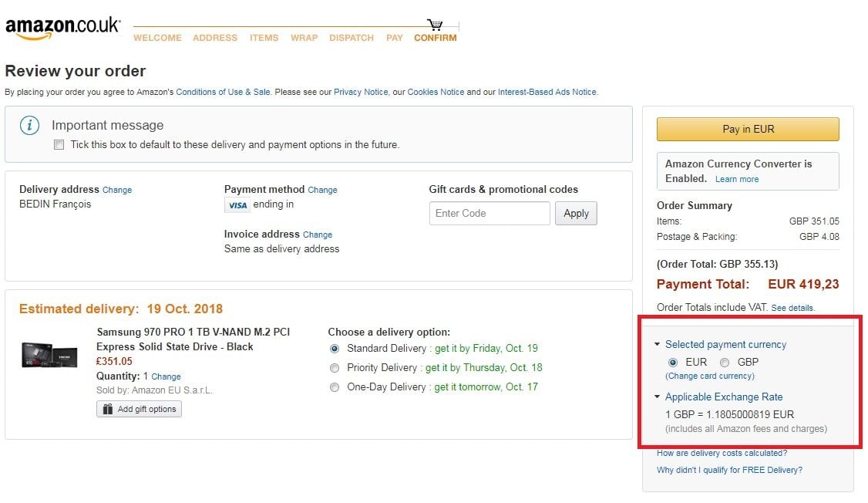Tick the default delivery and payment options checkbox
This screenshot has width=868, height=503.
(59, 144)
